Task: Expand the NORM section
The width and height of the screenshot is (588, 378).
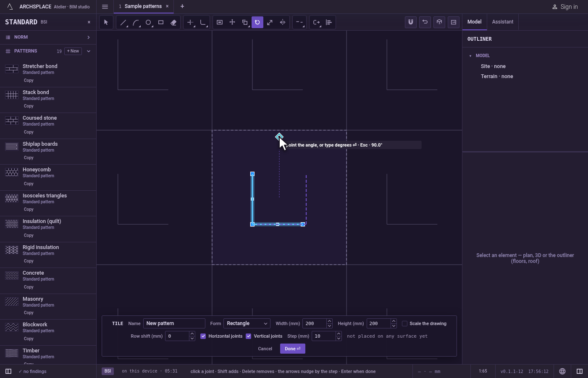Action: (x=48, y=37)
